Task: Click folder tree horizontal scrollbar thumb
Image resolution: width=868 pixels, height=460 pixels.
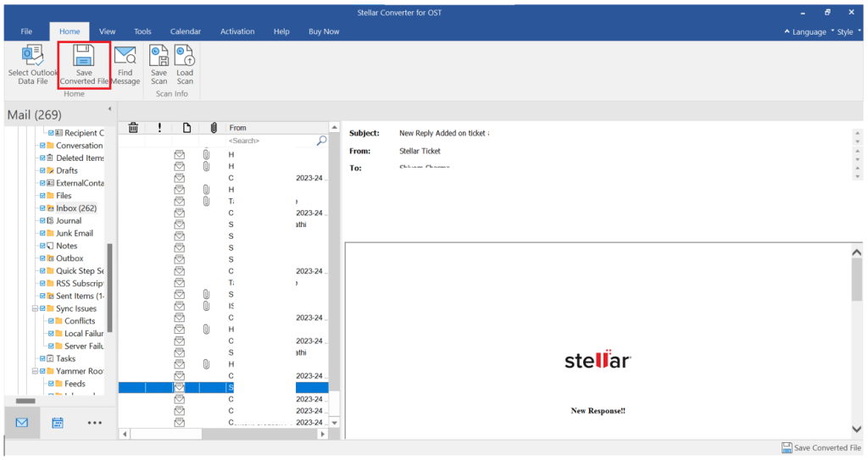Action: 25,401
